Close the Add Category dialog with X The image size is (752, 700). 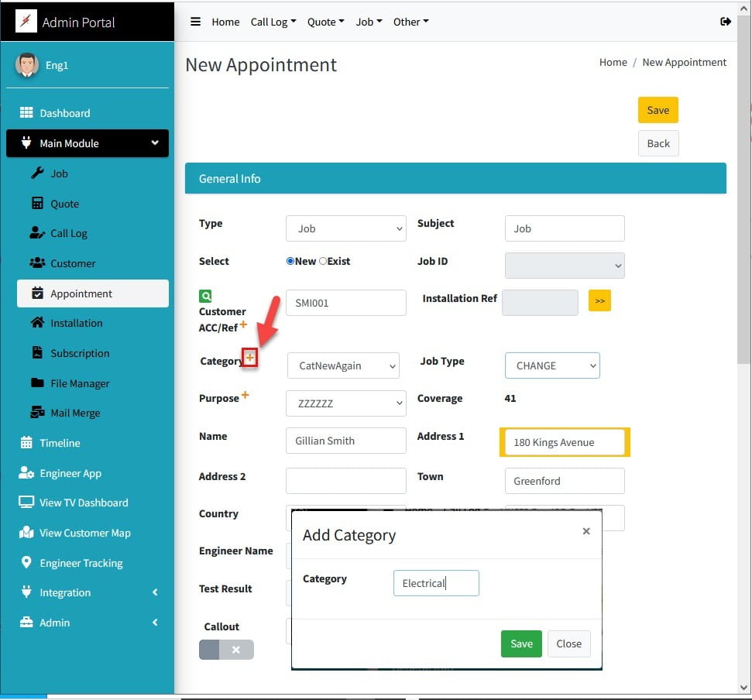coord(586,531)
